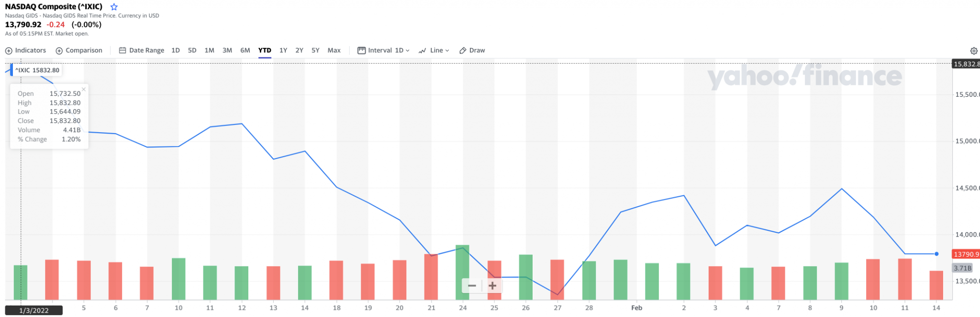Click the % Change value 1.20%
The height and width of the screenshot is (317, 980).
[71, 139]
